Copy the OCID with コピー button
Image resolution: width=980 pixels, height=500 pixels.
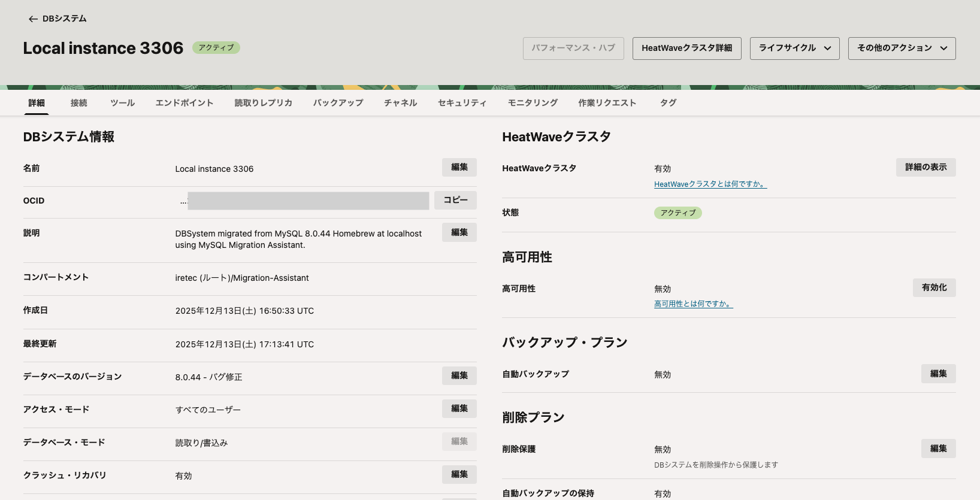pyautogui.click(x=455, y=200)
